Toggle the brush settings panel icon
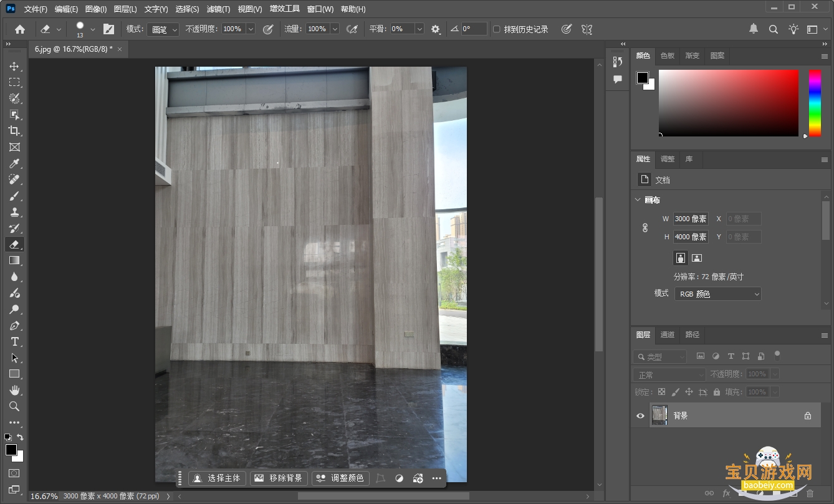834x504 pixels. 108,29
